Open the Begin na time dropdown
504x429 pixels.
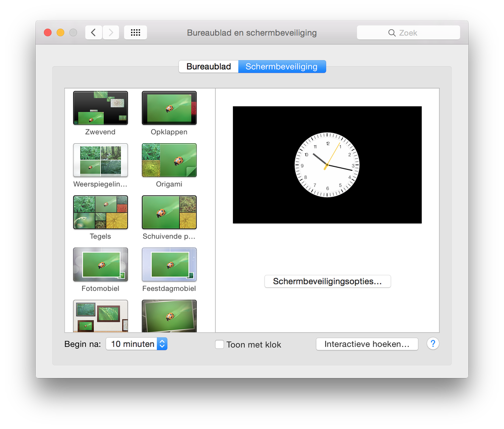coord(136,344)
